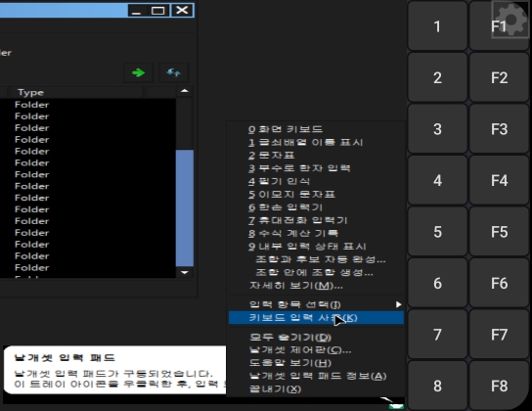Expand 입력 항목 선택(I) submenu
The width and height of the screenshot is (532, 411).
[316, 304]
